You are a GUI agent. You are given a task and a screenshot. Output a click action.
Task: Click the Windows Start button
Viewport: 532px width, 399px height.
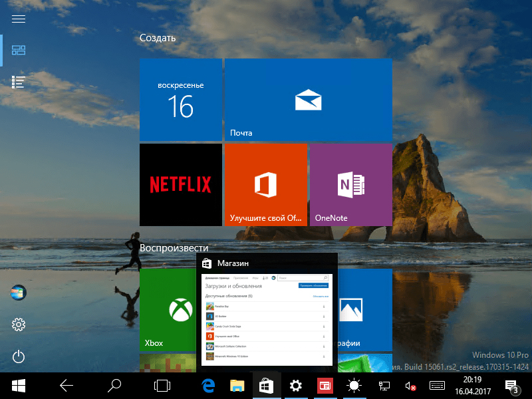19,386
